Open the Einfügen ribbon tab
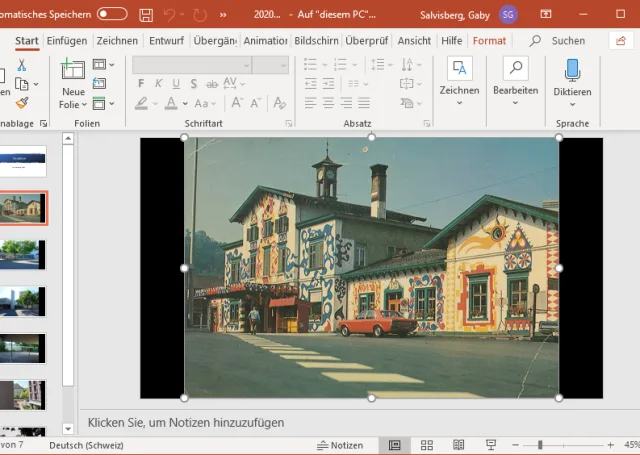The width and height of the screenshot is (640, 455). point(66,41)
